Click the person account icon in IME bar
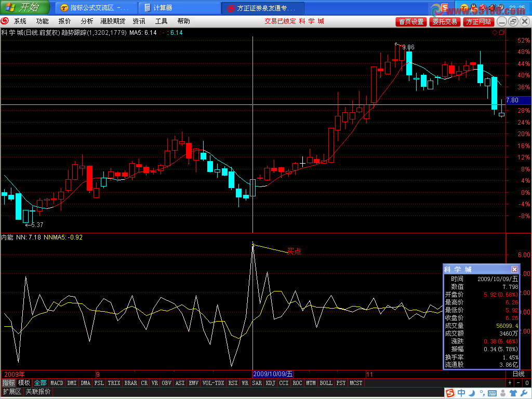Screen dimensions: 532x399 coord(503,393)
